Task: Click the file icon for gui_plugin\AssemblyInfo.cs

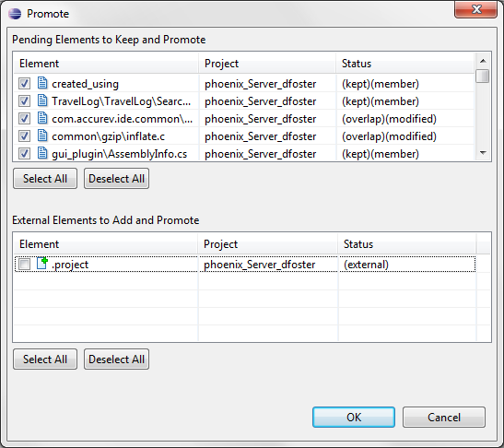Action: pyautogui.click(x=42, y=153)
